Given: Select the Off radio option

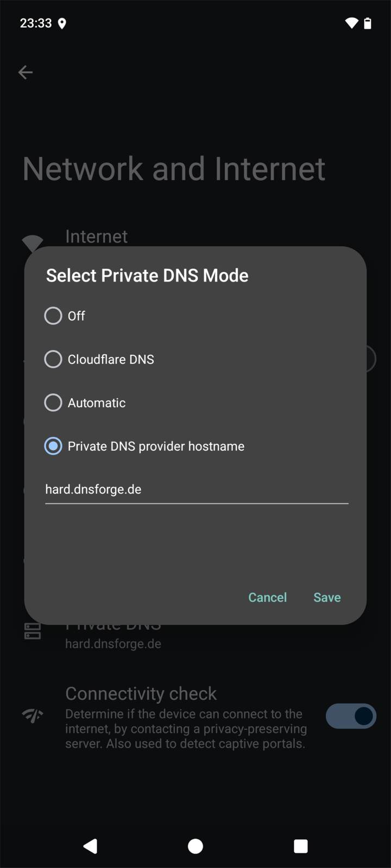Looking at the screenshot, I should (53, 316).
